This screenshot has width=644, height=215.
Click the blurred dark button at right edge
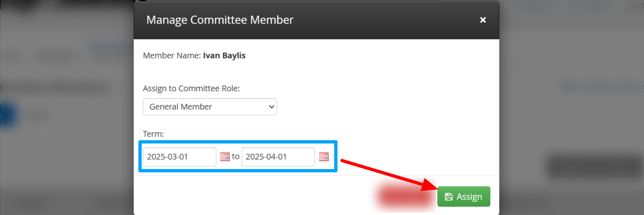[594, 166]
